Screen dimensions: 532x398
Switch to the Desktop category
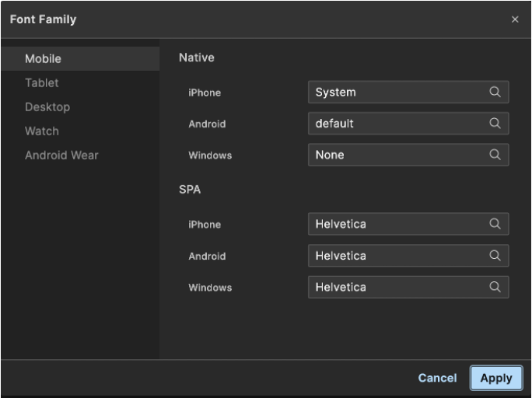pos(47,107)
